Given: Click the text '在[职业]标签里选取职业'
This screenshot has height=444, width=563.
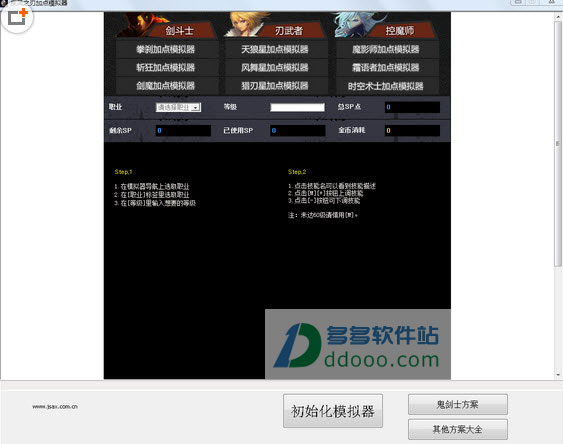Looking at the screenshot, I should pos(155,195).
